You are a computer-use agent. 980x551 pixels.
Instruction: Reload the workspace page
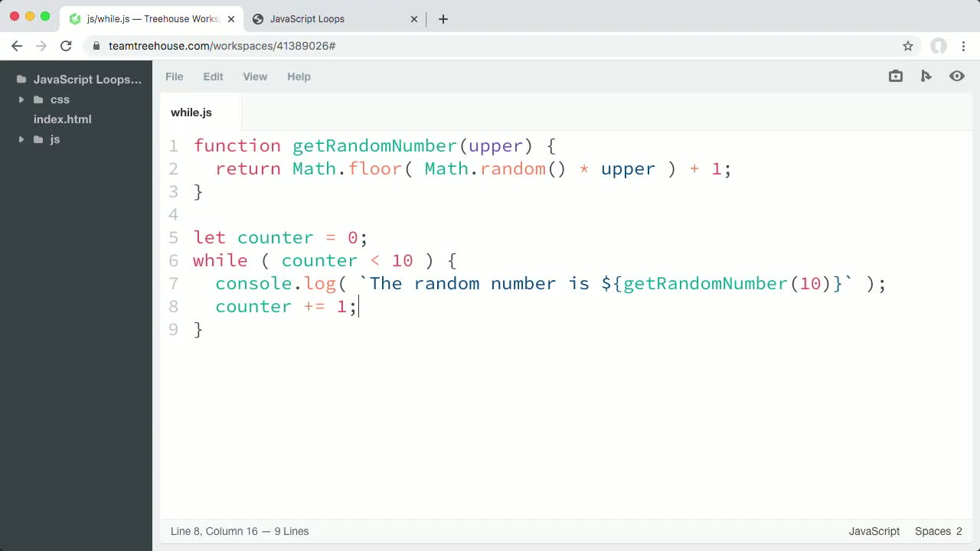(x=66, y=46)
